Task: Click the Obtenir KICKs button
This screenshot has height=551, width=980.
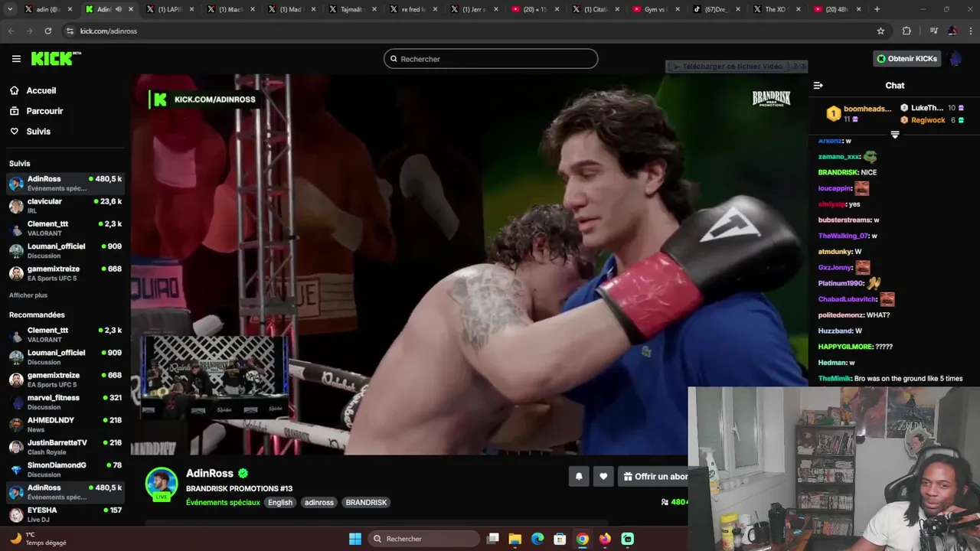Action: click(x=907, y=59)
